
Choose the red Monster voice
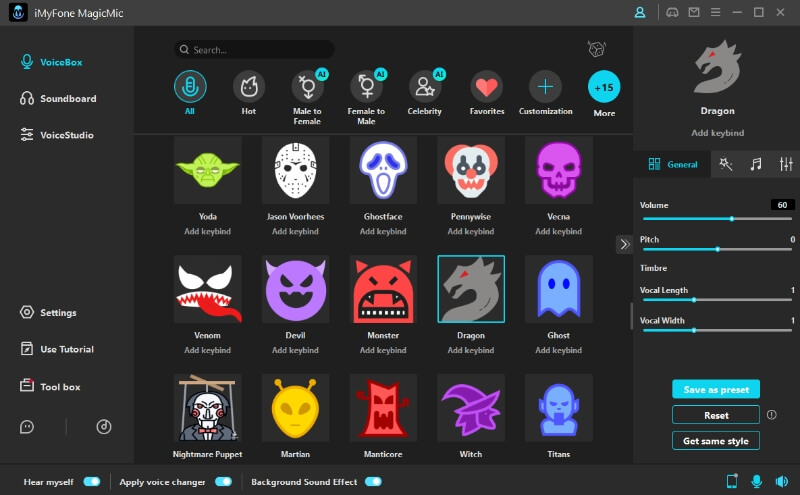point(383,289)
